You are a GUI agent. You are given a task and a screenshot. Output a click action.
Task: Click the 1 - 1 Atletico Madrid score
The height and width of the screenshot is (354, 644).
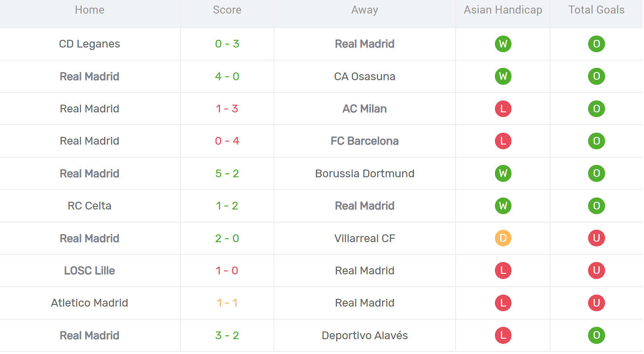pyautogui.click(x=227, y=303)
